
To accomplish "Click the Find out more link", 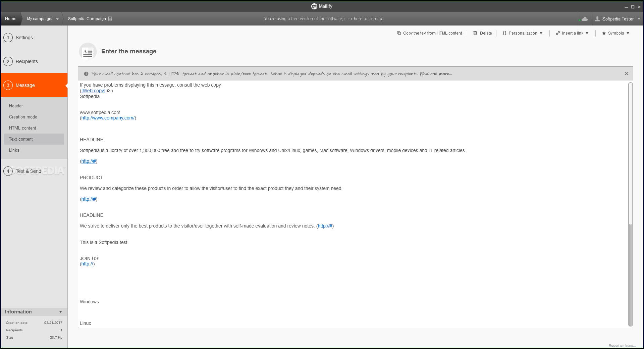I will [436, 74].
